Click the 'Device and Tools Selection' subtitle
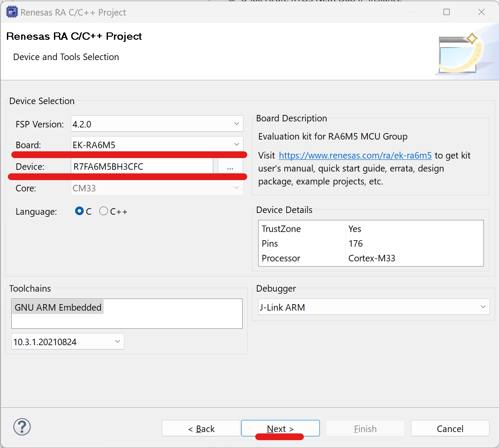Viewport: 499px width, 448px height. 66,57
